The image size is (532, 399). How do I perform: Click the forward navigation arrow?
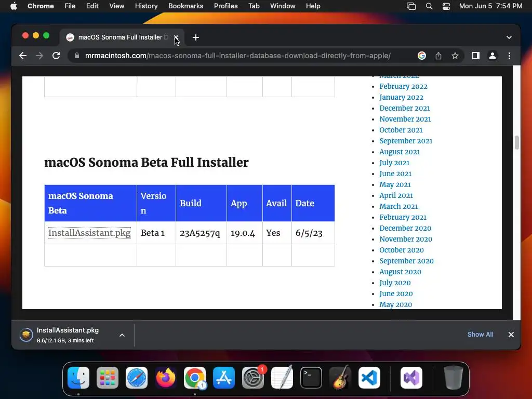(39, 56)
